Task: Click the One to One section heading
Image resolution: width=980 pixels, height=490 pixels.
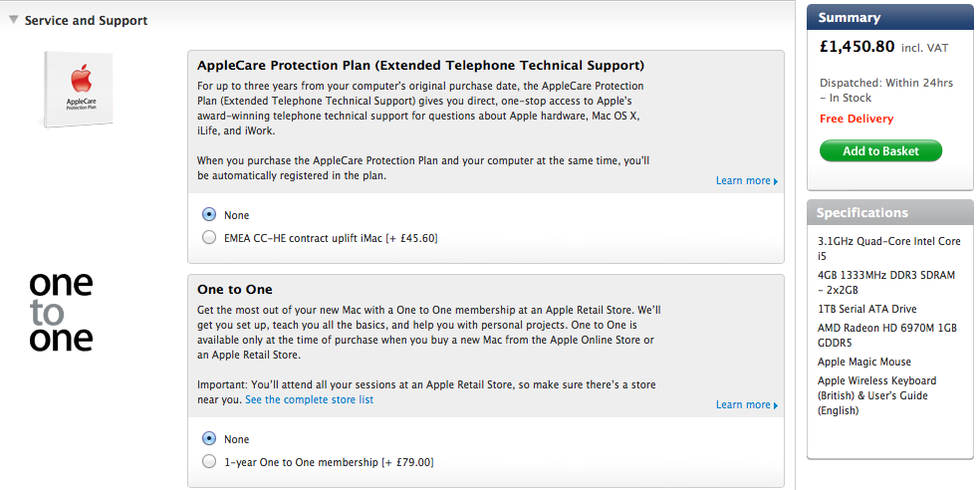Action: 235,290
